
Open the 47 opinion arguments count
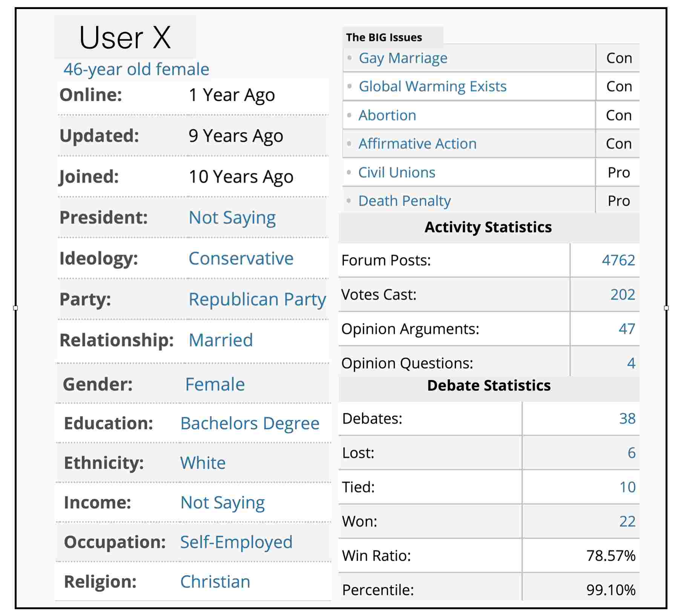(627, 329)
